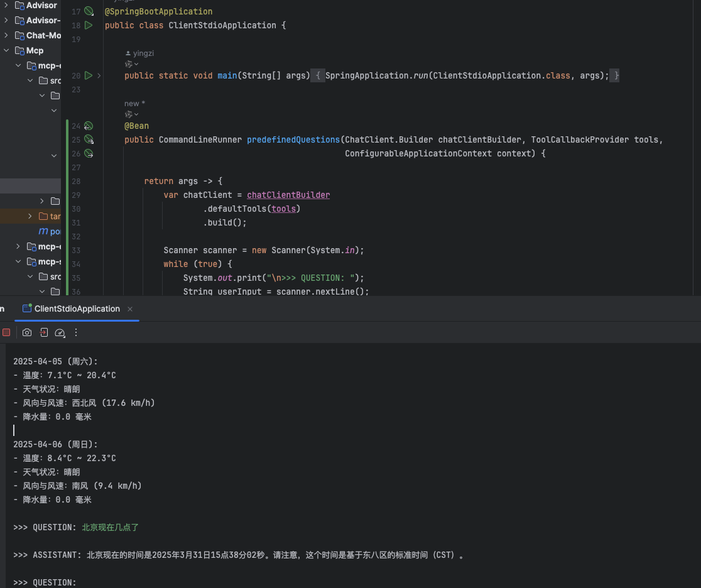Open the profiler gauge icon
Screen dimensions: 701x588
(x=60, y=332)
